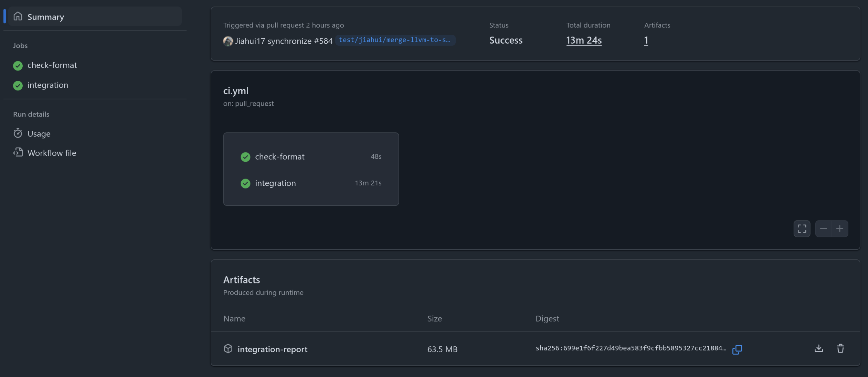Image resolution: width=868 pixels, height=377 pixels.
Task: Click Jiahui17 user avatar
Action: 228,41
